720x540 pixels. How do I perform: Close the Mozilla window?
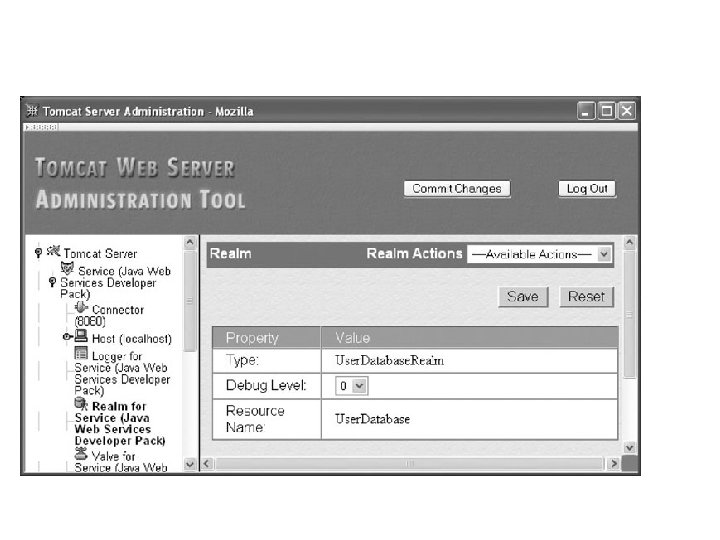627,111
